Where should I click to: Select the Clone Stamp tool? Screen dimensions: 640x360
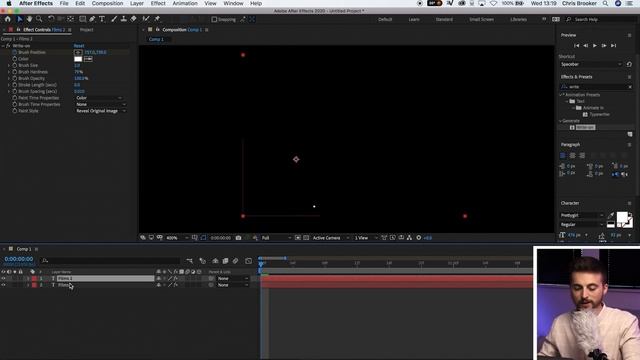124,19
